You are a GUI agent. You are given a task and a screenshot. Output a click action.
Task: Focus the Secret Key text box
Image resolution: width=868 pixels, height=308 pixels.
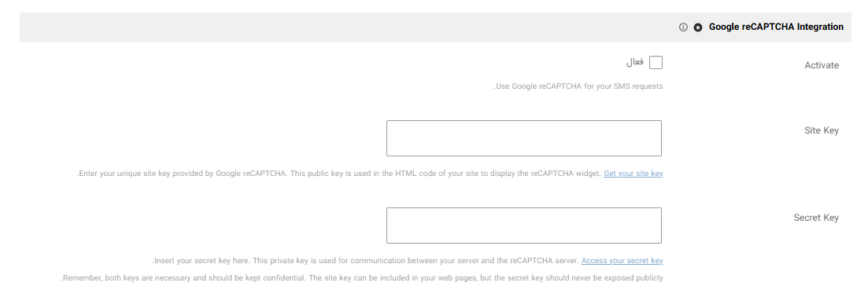tap(523, 225)
